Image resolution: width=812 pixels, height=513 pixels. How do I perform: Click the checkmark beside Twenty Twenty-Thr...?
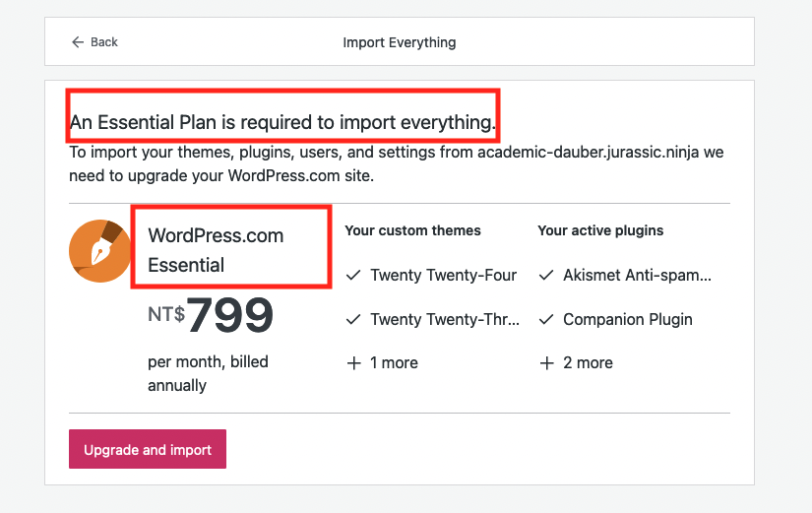pyautogui.click(x=353, y=320)
